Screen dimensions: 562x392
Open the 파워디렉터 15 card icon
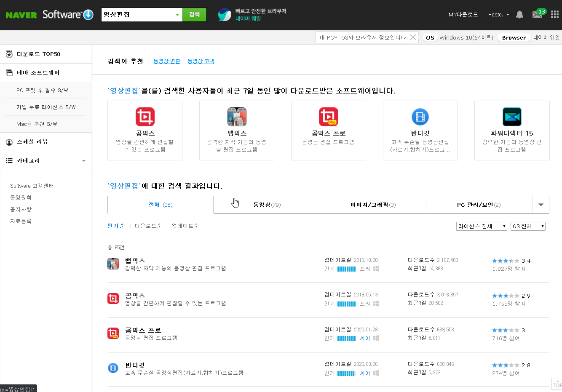512,117
